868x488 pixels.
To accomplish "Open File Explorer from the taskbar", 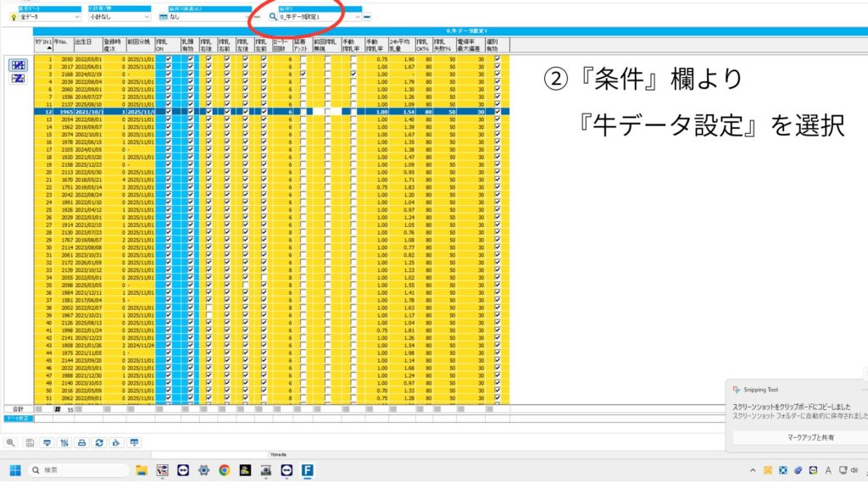I will point(142,470).
